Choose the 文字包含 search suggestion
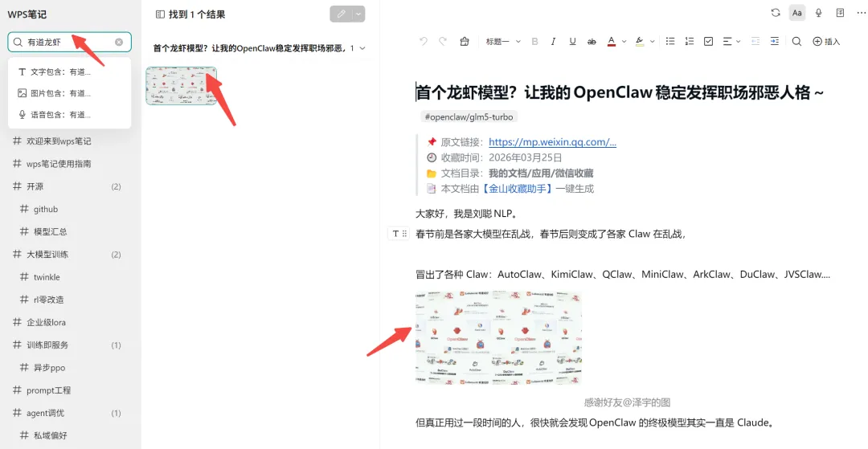The image size is (868, 449). (x=70, y=71)
